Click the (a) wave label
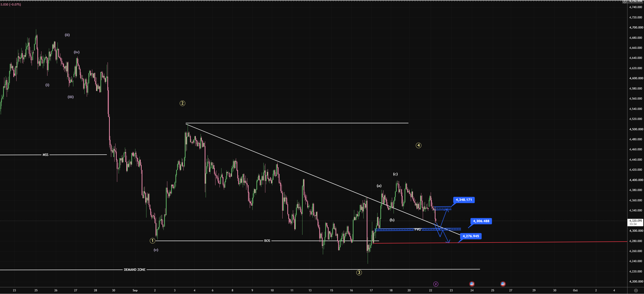The height and width of the screenshot is (294, 644). point(379,186)
